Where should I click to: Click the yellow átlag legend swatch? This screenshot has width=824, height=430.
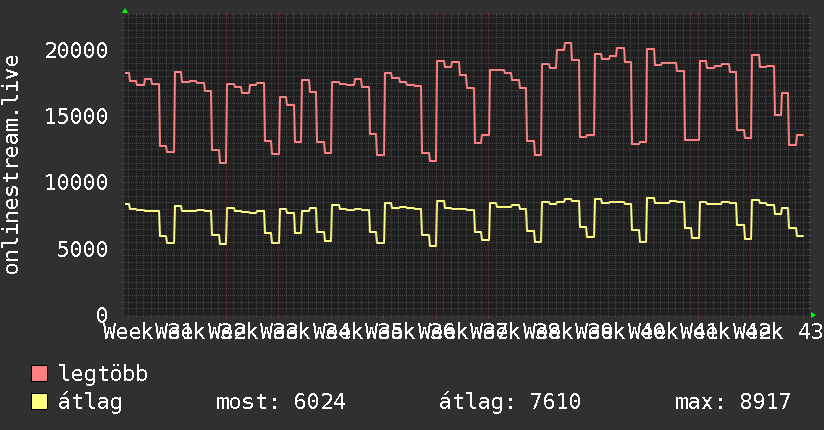click(x=39, y=402)
